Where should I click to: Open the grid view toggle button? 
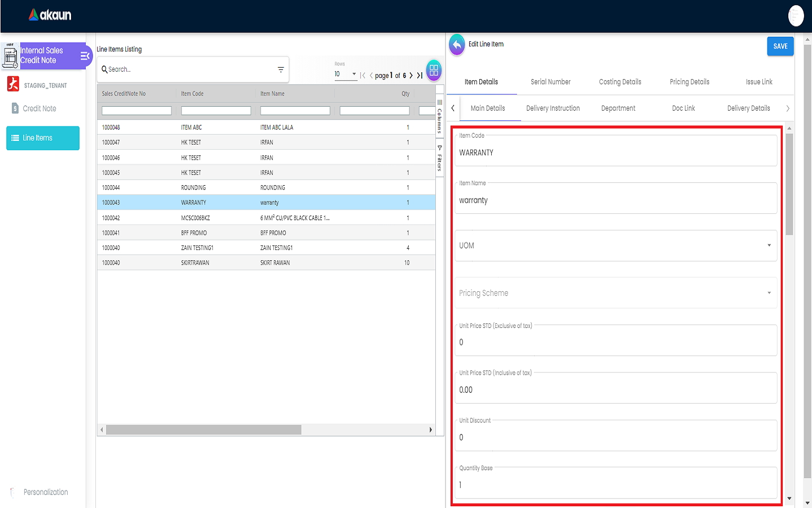[x=434, y=71]
